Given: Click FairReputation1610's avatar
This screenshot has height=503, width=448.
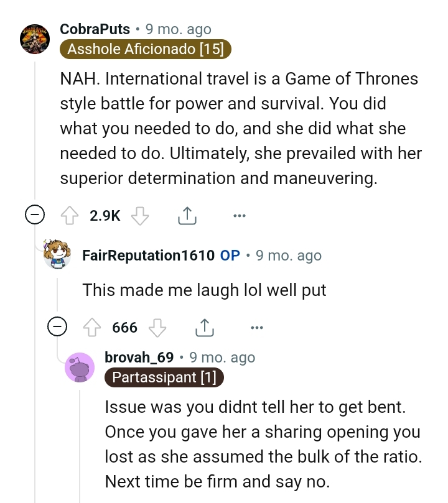Looking at the screenshot, I should [58, 255].
